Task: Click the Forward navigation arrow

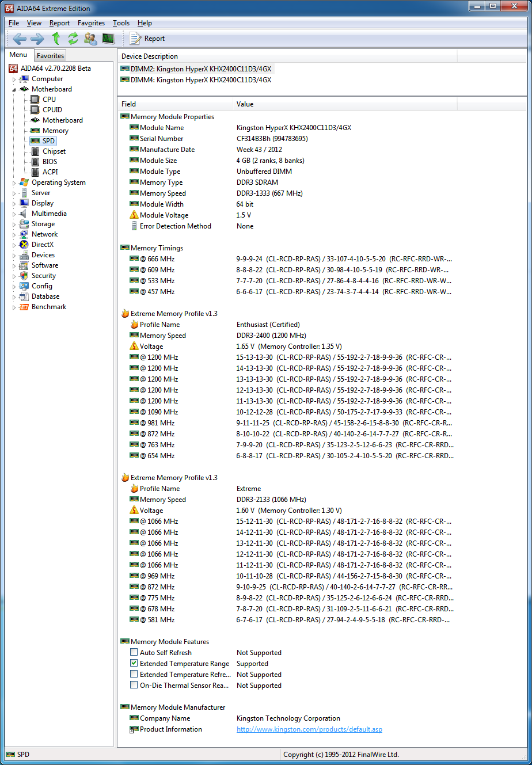Action: pyautogui.click(x=37, y=39)
